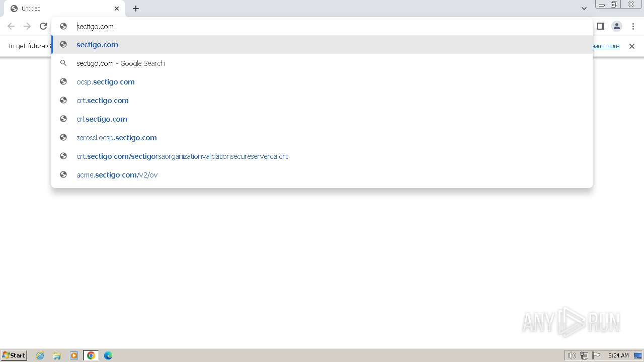Open the file explorer taskbar icon

(x=57, y=355)
